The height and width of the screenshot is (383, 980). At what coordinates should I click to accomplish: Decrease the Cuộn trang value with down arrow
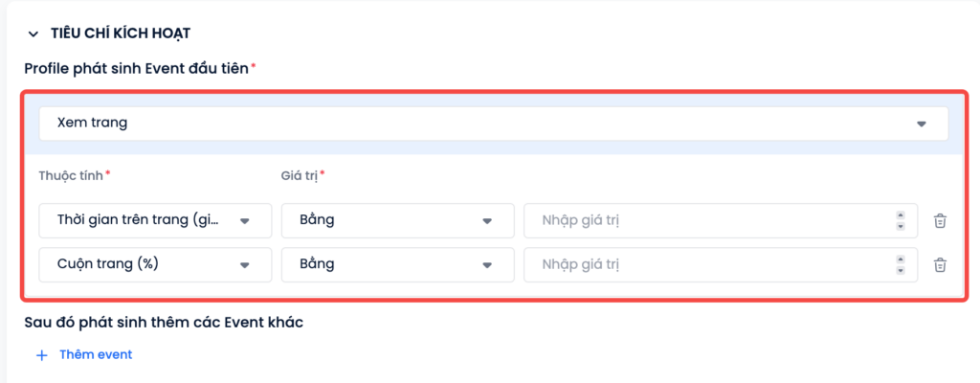901,270
